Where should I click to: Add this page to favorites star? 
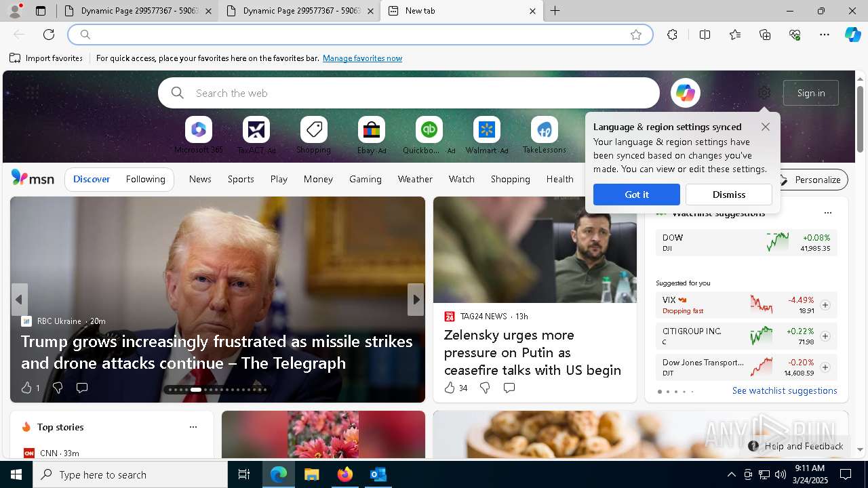tap(636, 35)
